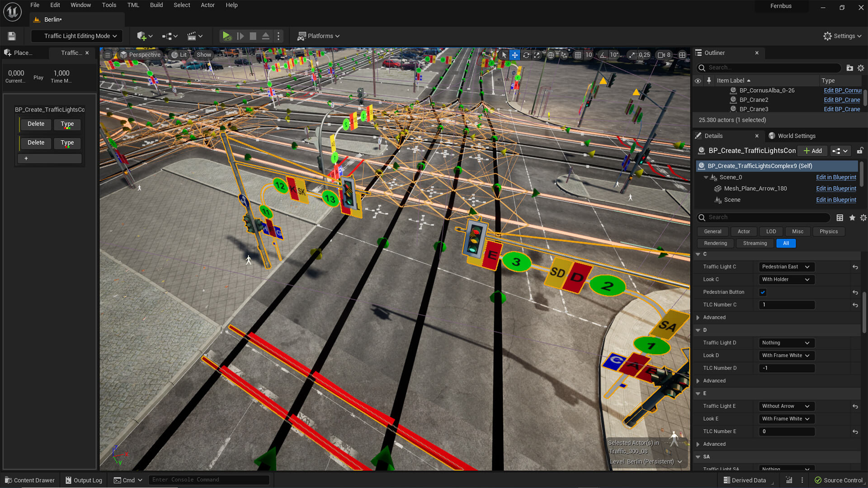The width and height of the screenshot is (868, 488).
Task: Select the rotate transform gizmo tool
Action: pyautogui.click(x=526, y=55)
